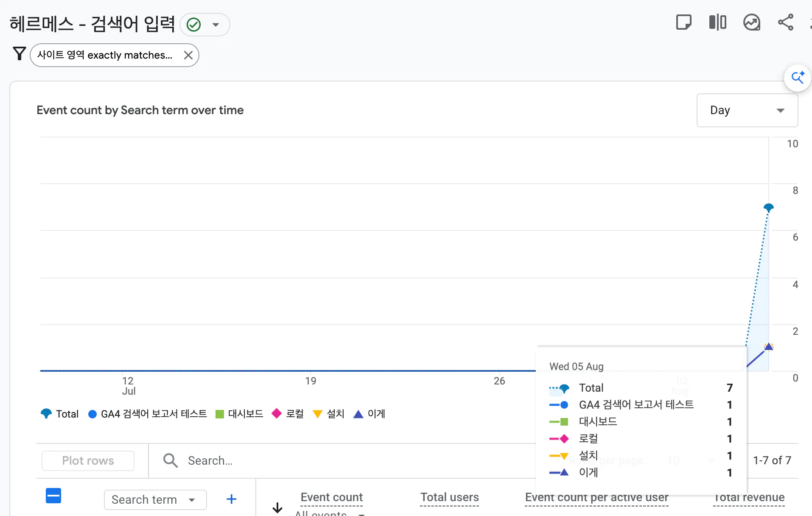Screen dimensions: 812x516
Task: Open the 사이트 영역 exactly matches filter chip
Action: tap(105, 55)
